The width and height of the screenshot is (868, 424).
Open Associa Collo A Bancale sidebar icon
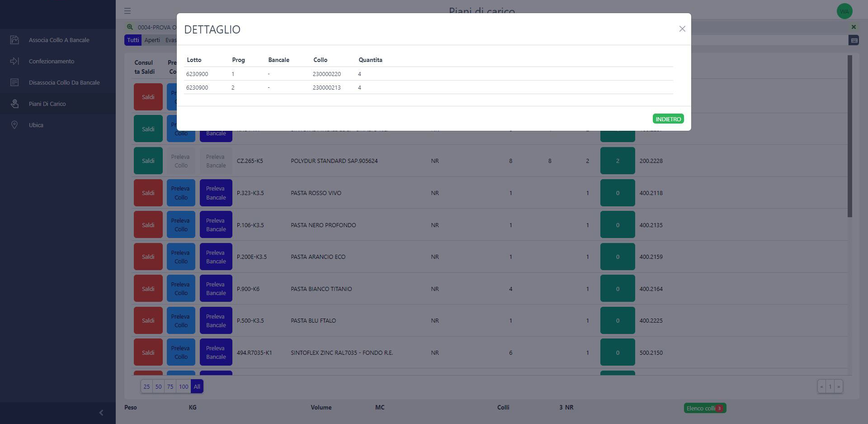[x=14, y=40]
